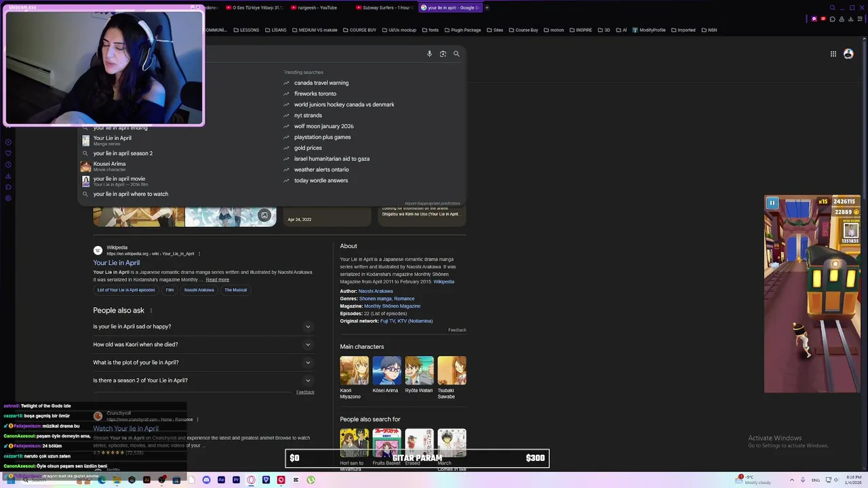868x488 pixels.
Task: Open Illustrator from the taskbar
Action: 146,480
